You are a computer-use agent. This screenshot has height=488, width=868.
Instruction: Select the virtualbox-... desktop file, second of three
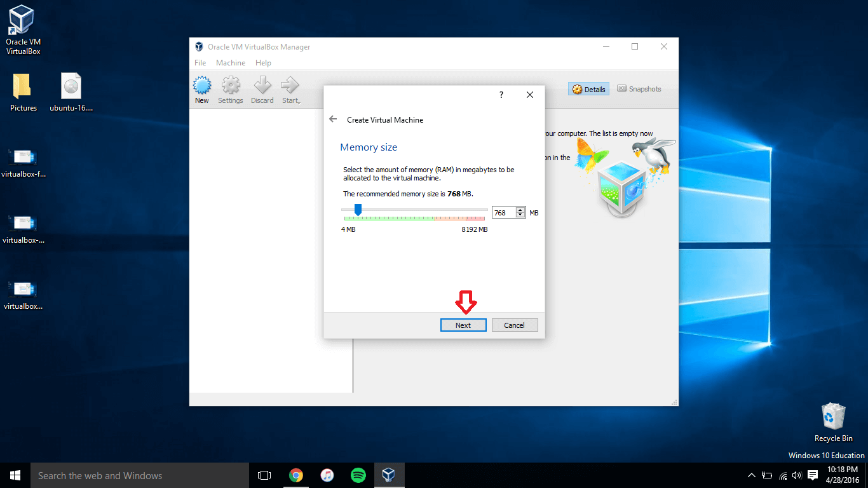coord(24,229)
